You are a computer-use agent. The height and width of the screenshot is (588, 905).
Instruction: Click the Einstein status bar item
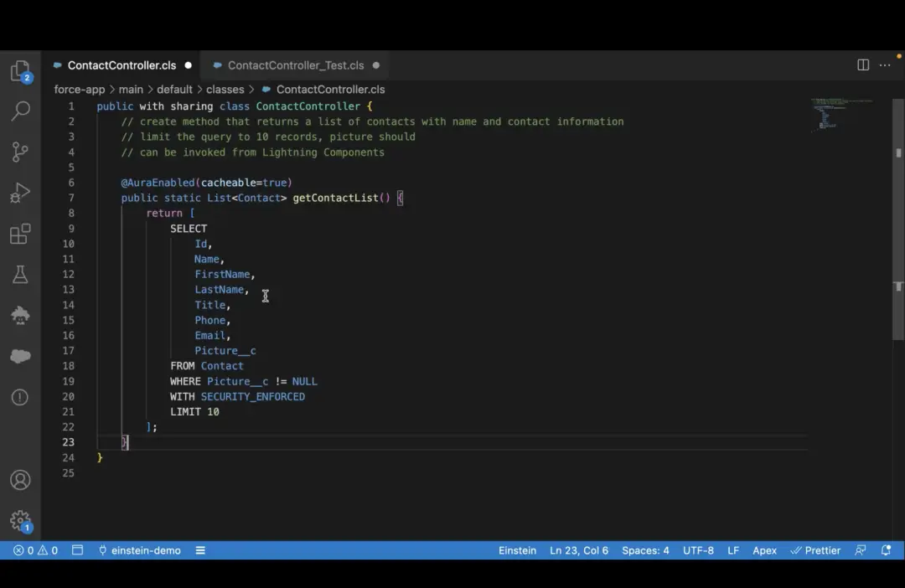(517, 550)
